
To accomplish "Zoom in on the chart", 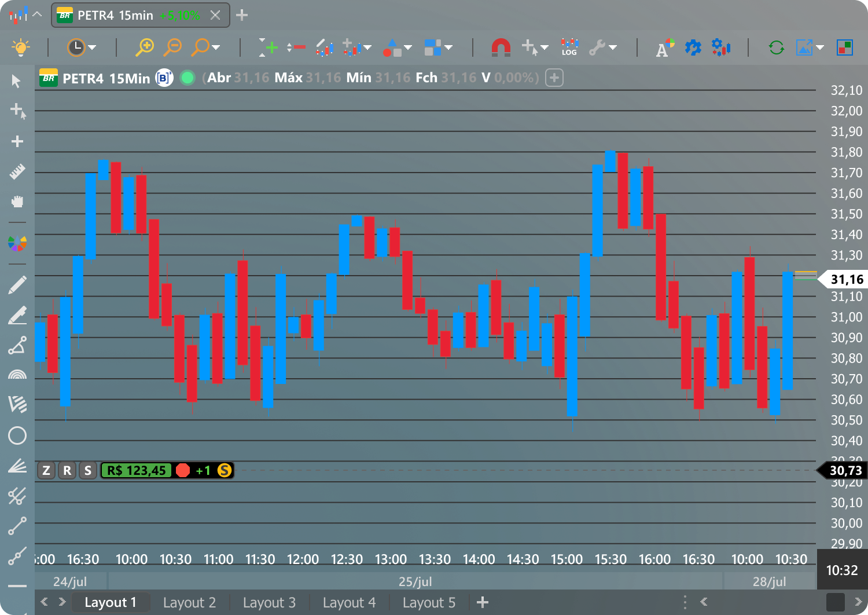I will pos(145,47).
